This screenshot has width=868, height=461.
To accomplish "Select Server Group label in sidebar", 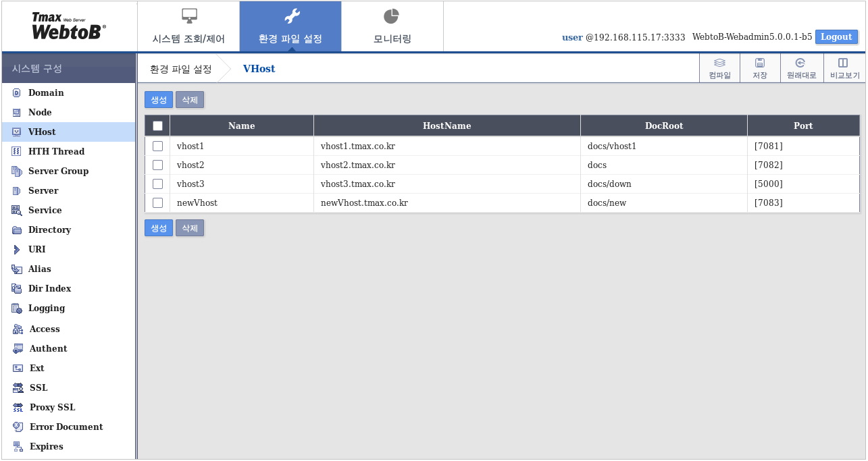I will click(58, 171).
